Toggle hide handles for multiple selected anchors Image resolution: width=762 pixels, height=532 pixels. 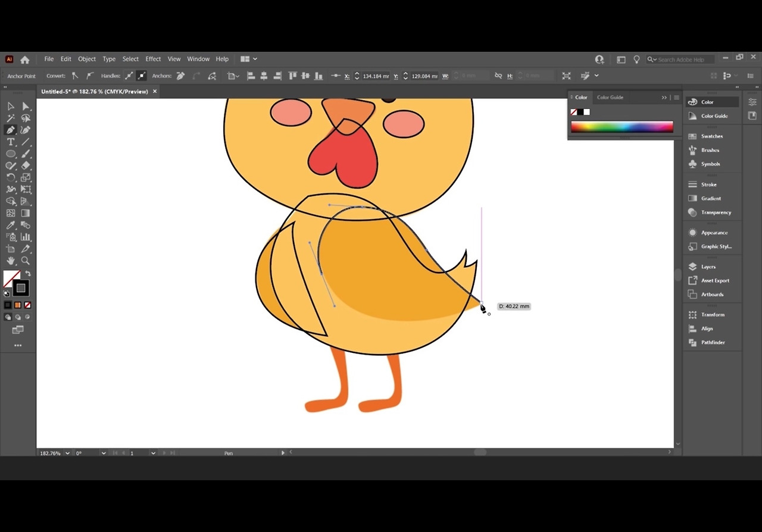(x=142, y=76)
